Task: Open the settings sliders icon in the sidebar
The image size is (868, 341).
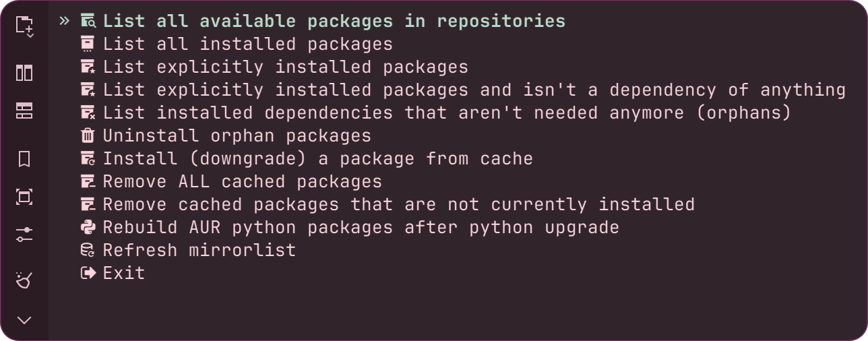Action: 24,235
